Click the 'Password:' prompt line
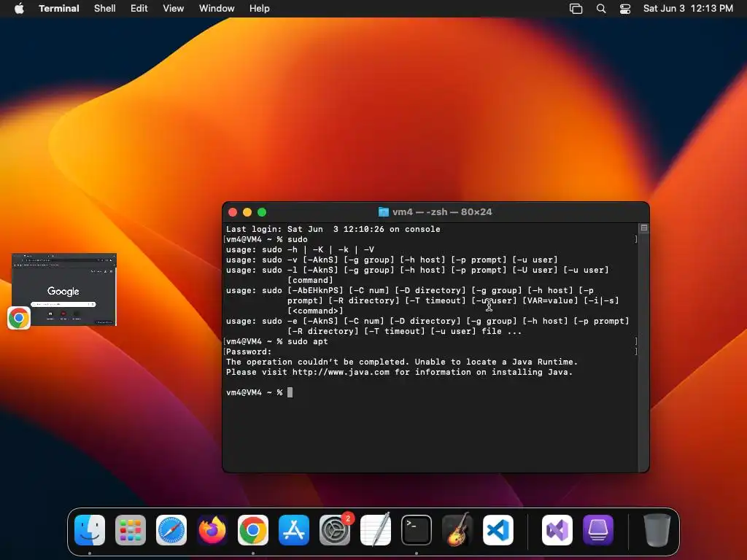Screen dimensions: 747x560 pyautogui.click(x=249, y=351)
